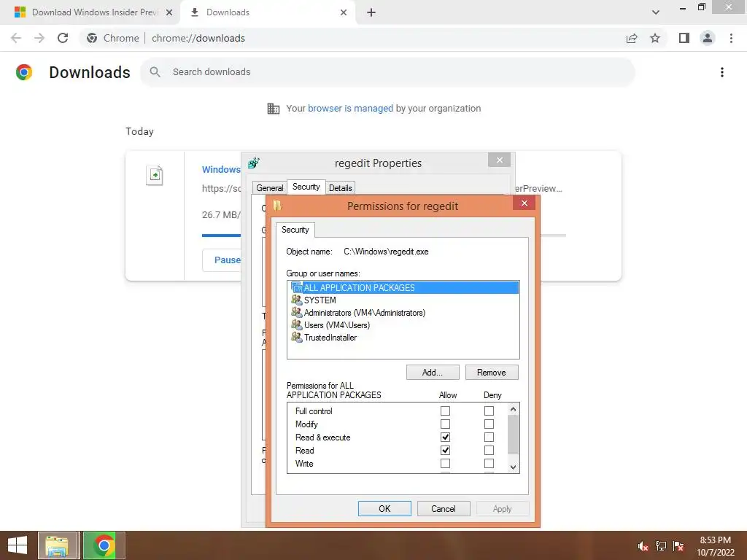747x560 pixels.
Task: Click the downloaded file icon
Action: [155, 175]
